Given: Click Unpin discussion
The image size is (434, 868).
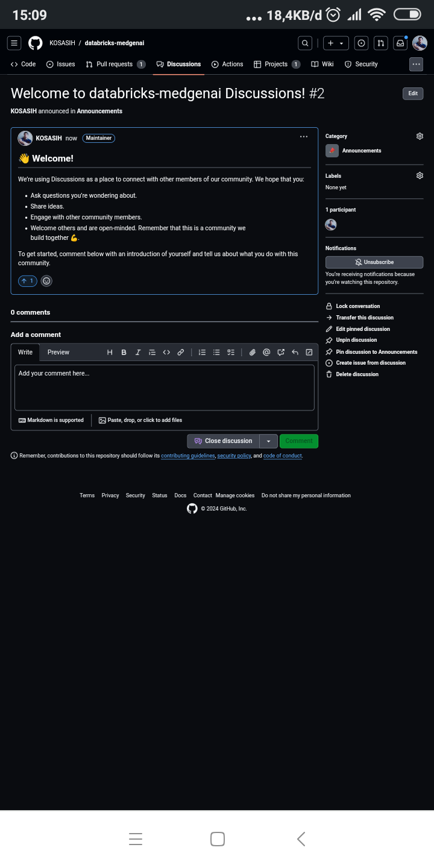Looking at the screenshot, I should point(351,340).
